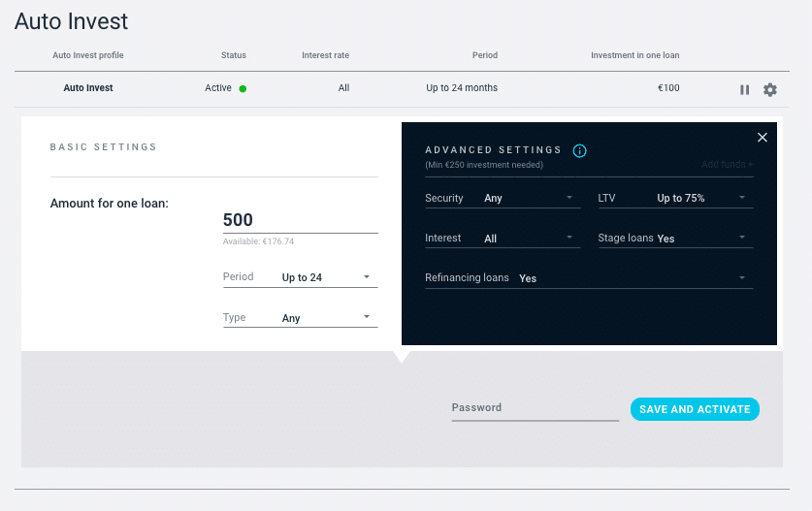Click the Period column header
812x511 pixels.
[485, 55]
